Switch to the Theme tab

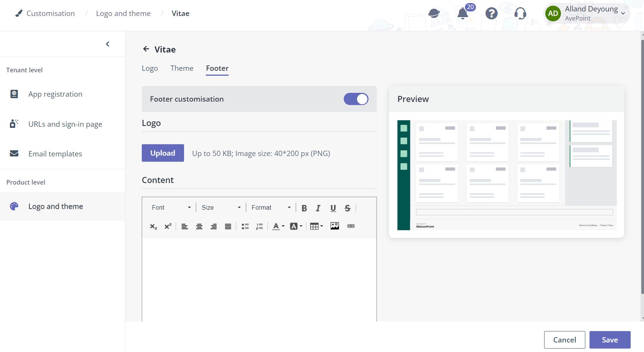(x=182, y=68)
